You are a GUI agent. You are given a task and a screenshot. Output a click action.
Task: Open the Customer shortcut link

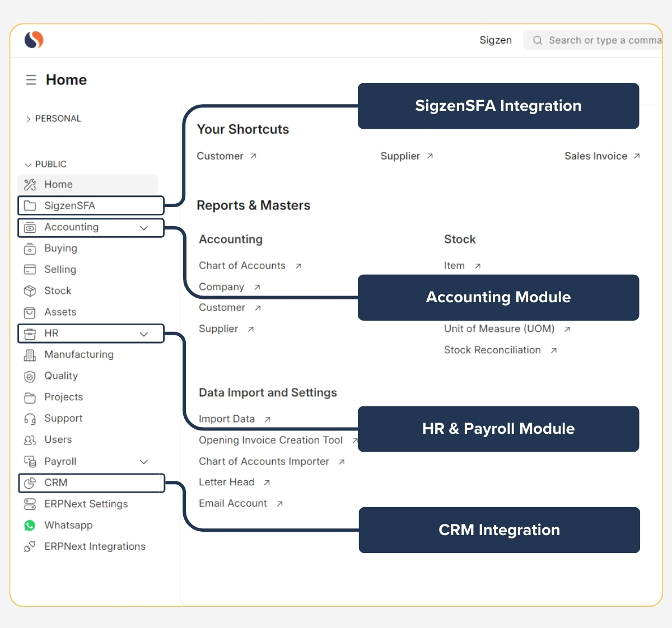(221, 156)
